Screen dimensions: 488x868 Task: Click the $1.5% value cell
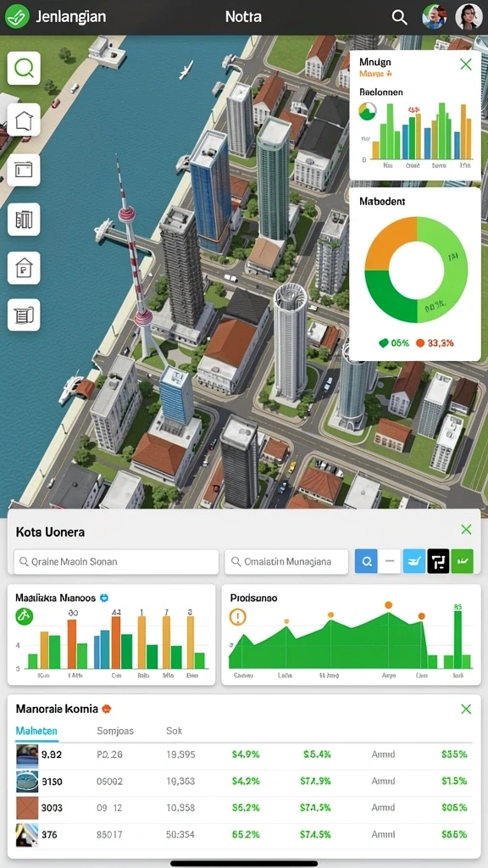(454, 781)
